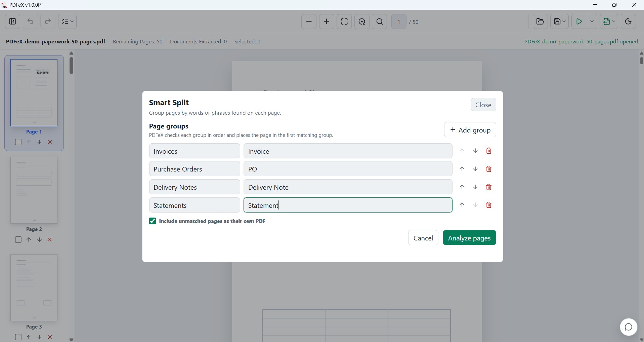
Task: Check the Page 3 checkbox
Action: tap(18, 337)
